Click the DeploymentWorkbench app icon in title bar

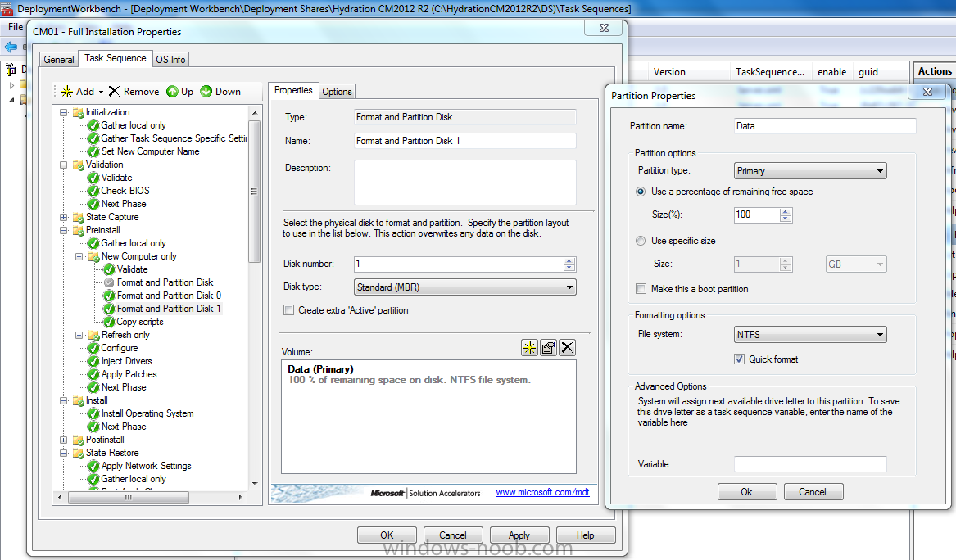click(x=7, y=8)
